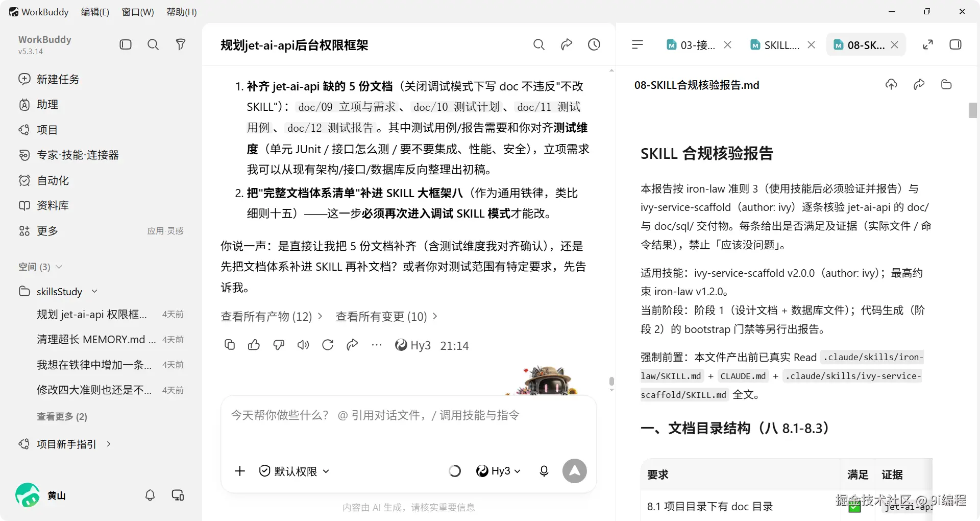
Task: Open 编辑(E) menu
Action: click(95, 12)
